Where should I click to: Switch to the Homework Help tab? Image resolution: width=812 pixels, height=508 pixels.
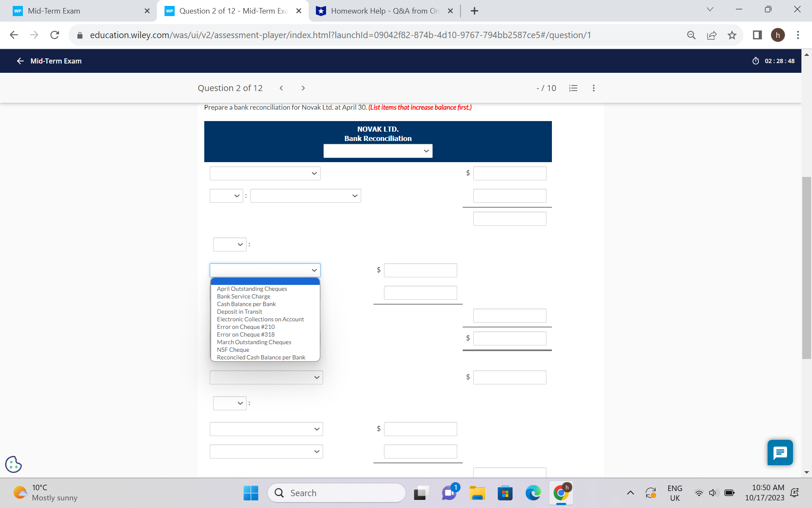[x=381, y=11]
